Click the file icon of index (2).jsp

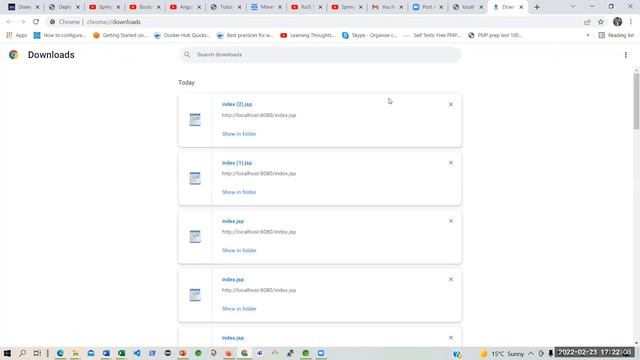tap(195, 120)
